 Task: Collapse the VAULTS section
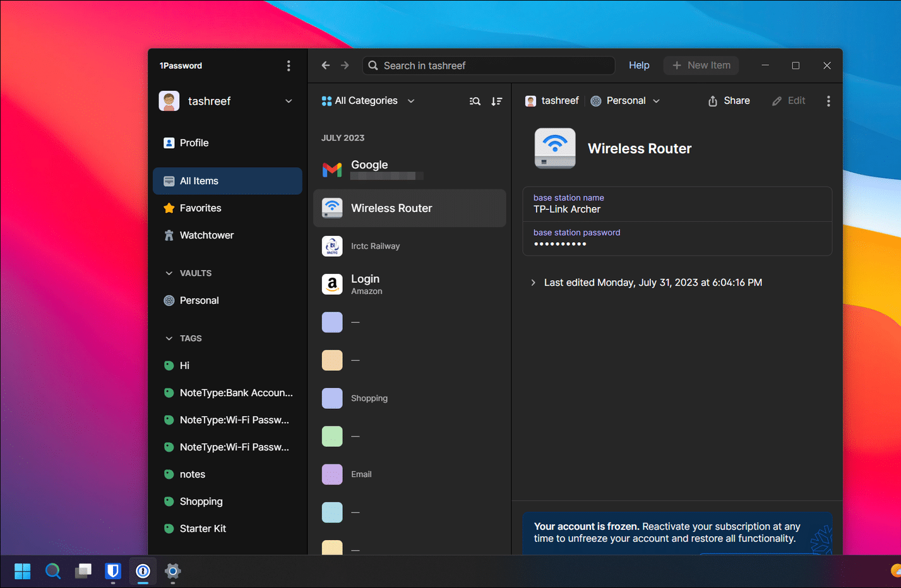[x=169, y=273]
